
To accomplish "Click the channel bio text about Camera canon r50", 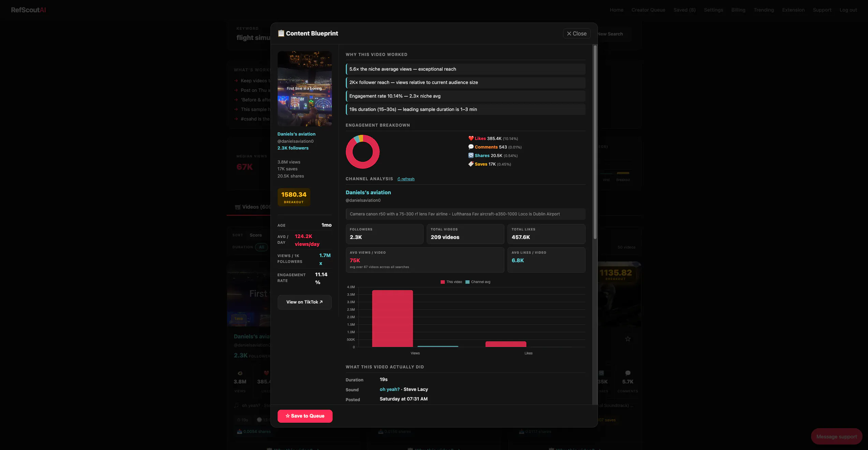I will click(466, 214).
